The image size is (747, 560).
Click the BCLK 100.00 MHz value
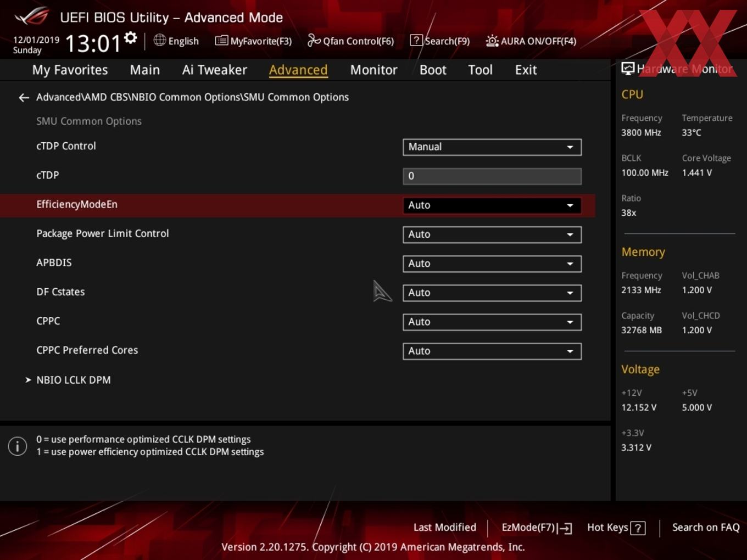pos(645,172)
